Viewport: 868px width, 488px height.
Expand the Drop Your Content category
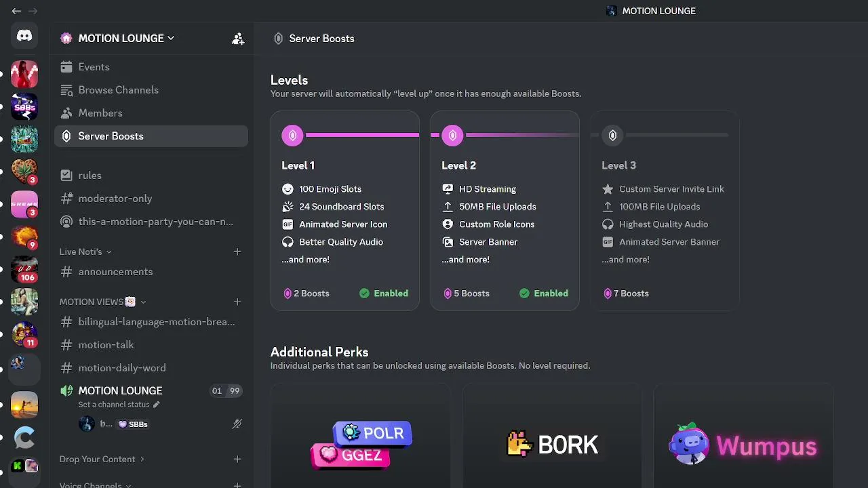(102, 459)
